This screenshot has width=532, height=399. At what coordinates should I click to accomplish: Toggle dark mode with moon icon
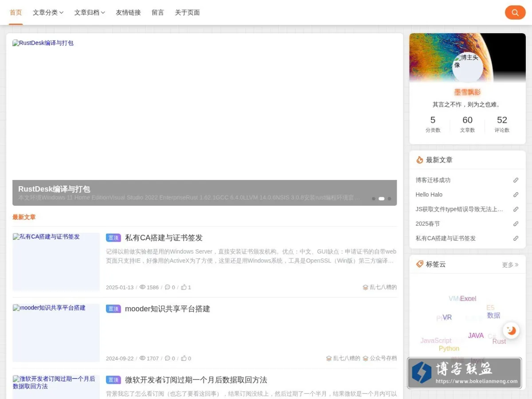point(511,330)
